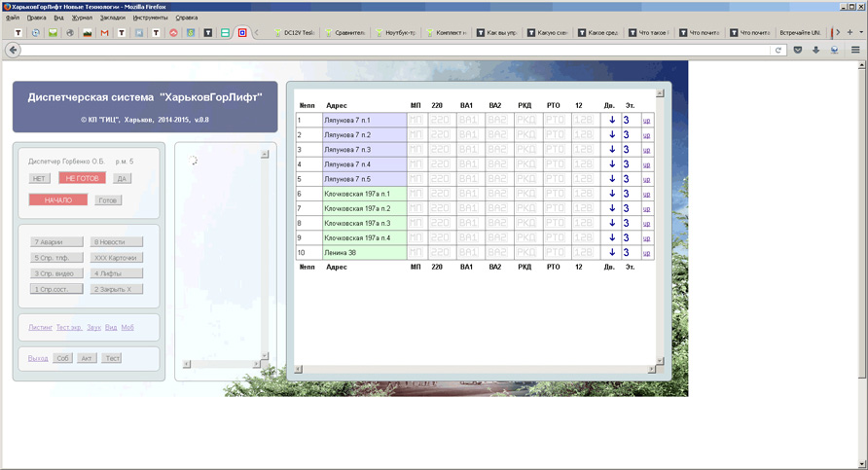Click the reload icon in address bar
Viewport: 868px width, 470px height.
778,50
